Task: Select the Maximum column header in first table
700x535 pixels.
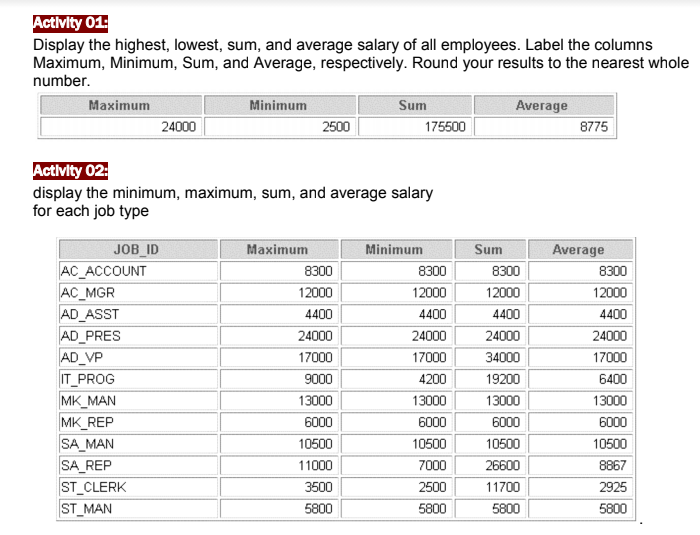Action: coord(121,105)
